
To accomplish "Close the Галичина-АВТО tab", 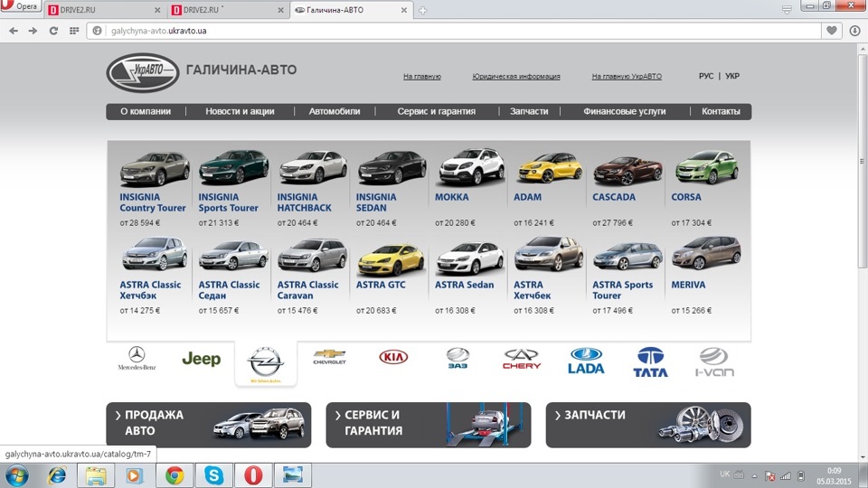I will point(403,10).
